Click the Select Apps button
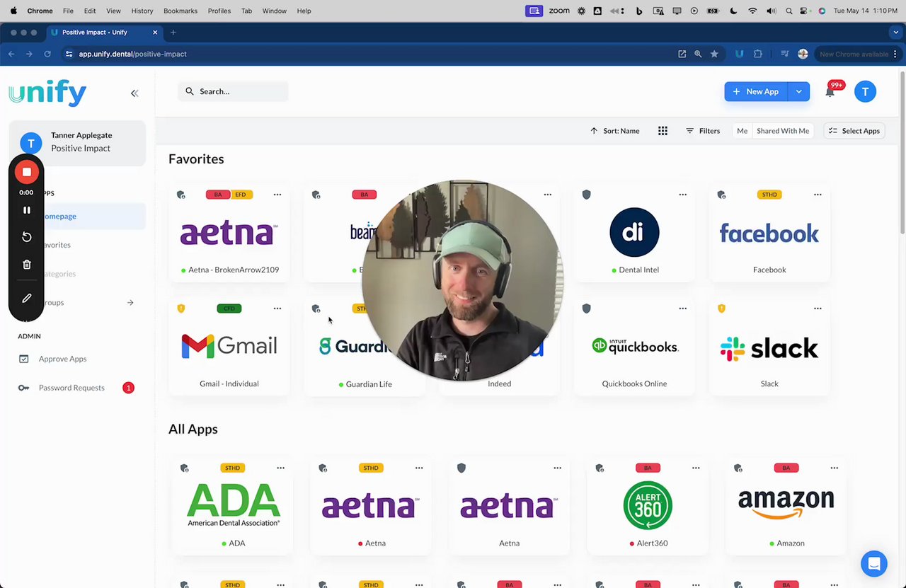 click(854, 131)
